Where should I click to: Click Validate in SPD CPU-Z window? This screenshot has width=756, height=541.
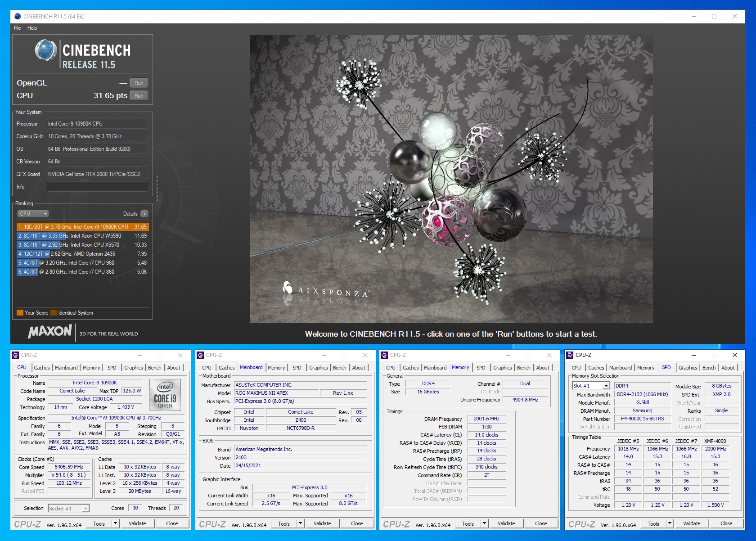(692, 523)
